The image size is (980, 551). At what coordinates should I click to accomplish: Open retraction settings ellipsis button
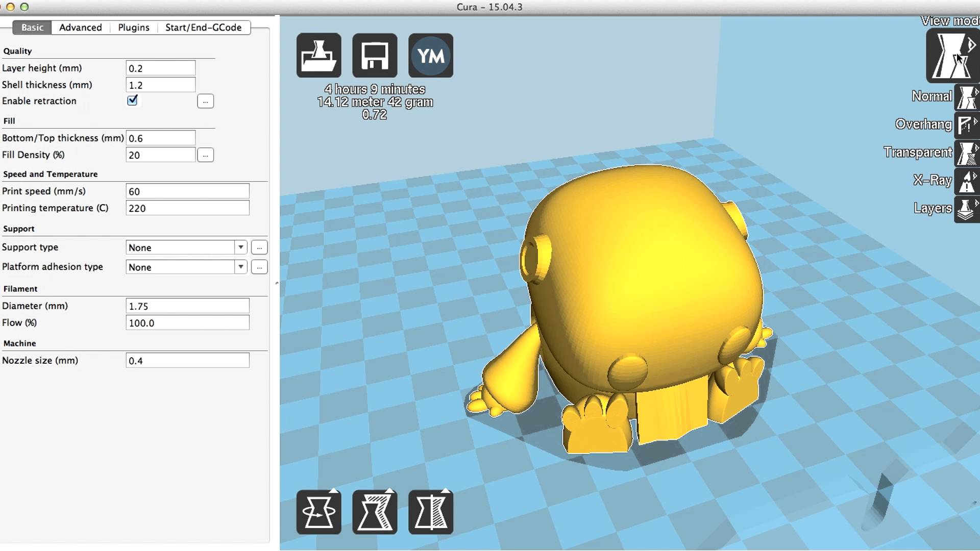(205, 101)
